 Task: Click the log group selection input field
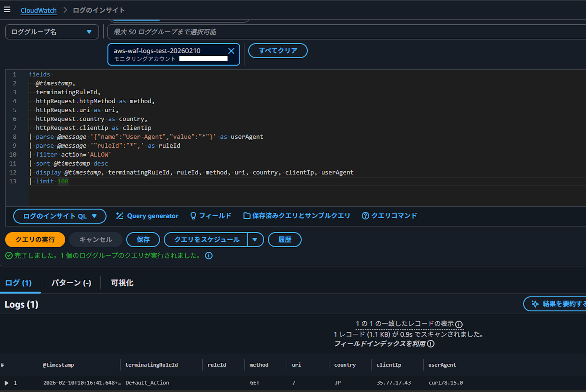(x=346, y=32)
